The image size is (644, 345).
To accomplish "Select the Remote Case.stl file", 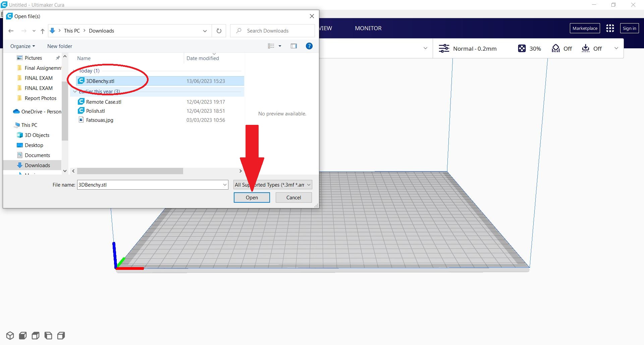I will pos(104,102).
